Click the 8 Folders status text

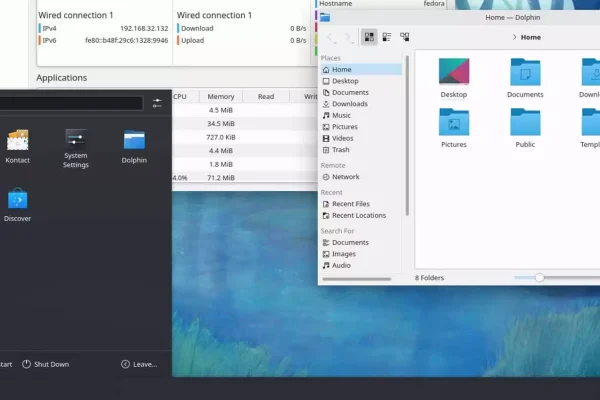point(429,278)
